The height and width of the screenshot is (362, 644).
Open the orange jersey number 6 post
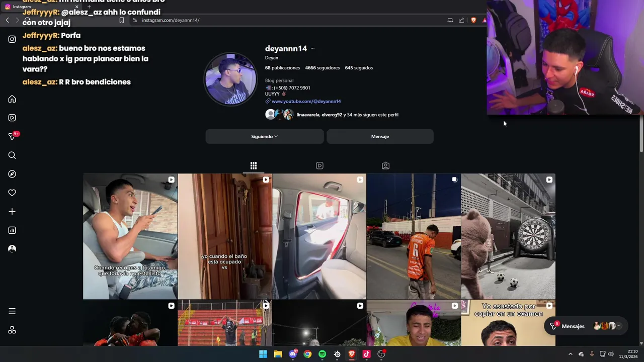click(x=414, y=236)
